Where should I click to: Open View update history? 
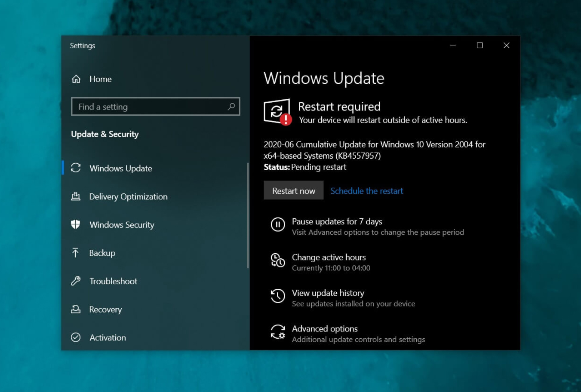click(x=328, y=293)
